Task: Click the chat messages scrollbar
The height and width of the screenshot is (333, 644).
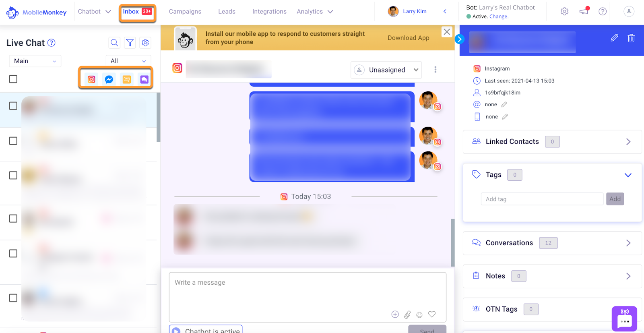Action: [x=453, y=243]
